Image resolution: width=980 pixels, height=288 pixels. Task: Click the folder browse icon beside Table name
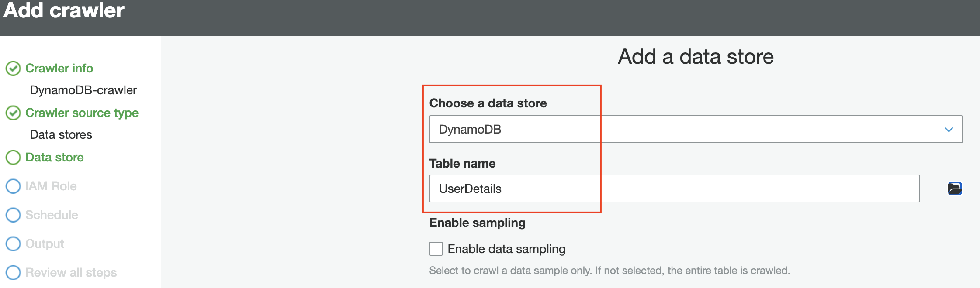click(955, 189)
